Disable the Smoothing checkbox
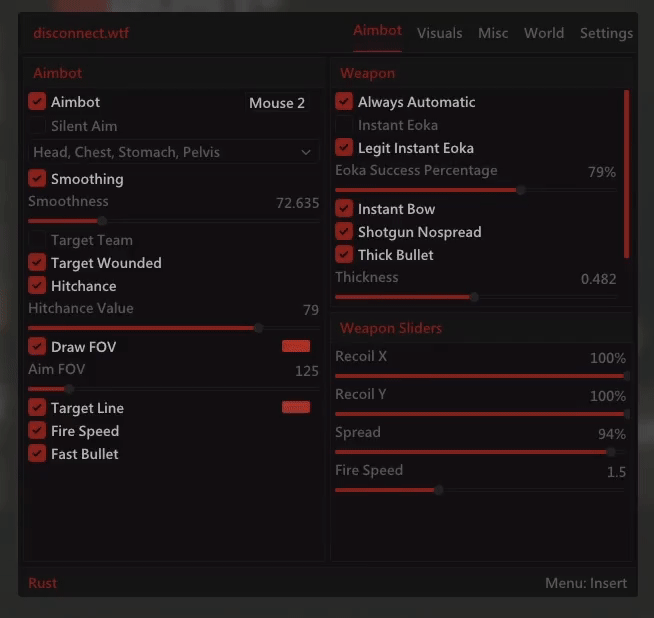 [x=37, y=179]
